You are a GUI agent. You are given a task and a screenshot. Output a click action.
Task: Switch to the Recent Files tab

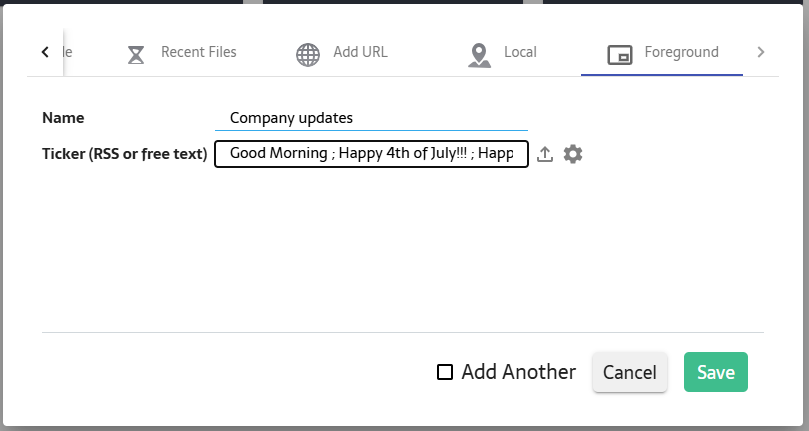198,52
